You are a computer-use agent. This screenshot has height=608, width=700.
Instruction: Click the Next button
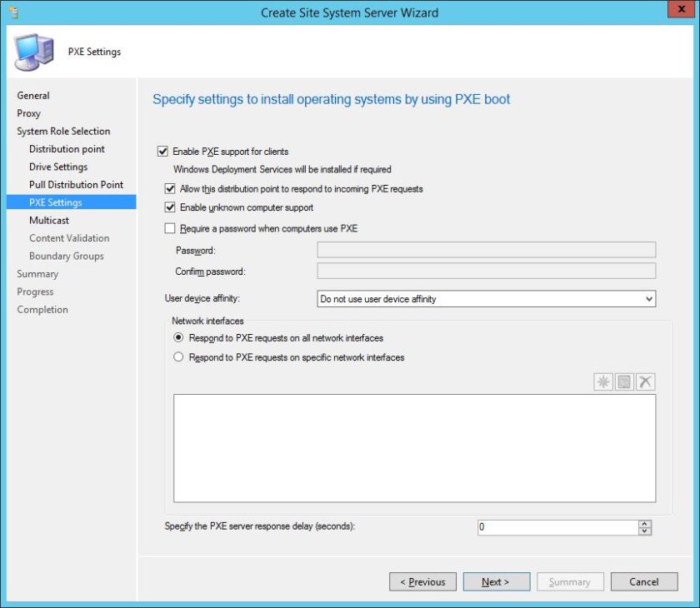pyautogui.click(x=496, y=581)
